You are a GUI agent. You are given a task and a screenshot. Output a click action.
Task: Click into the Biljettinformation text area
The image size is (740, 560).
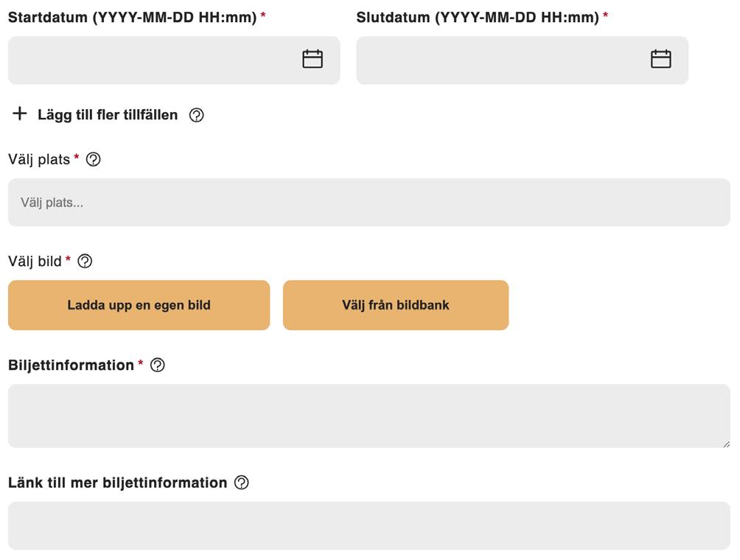(369, 416)
